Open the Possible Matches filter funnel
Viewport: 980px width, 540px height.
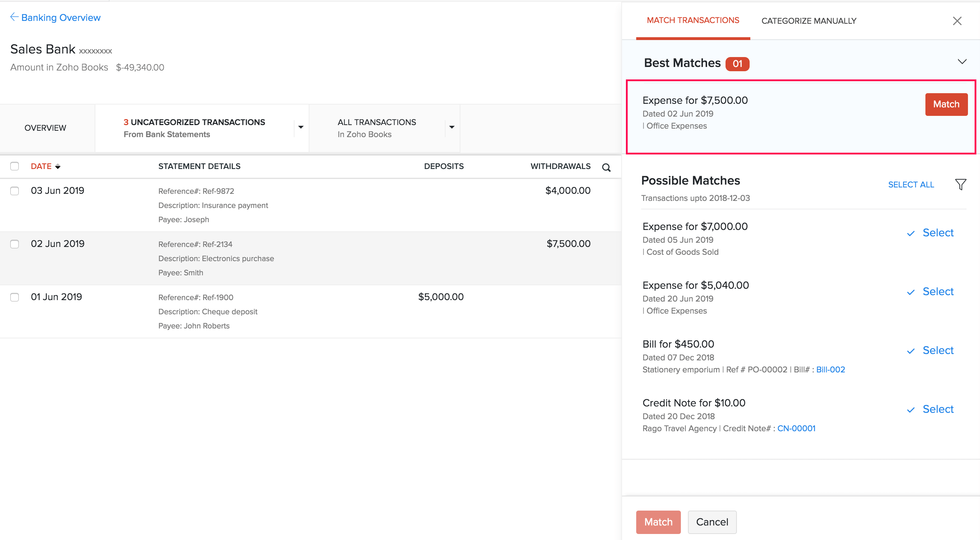[x=961, y=185]
